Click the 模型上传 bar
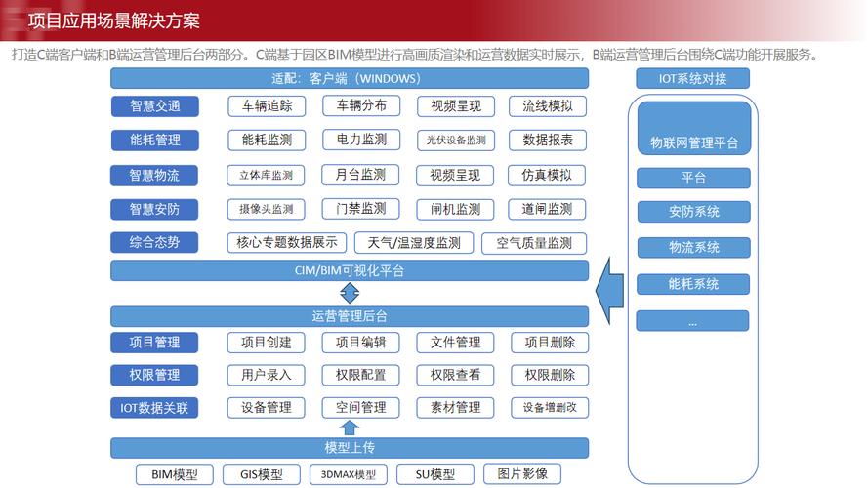Image resolution: width=868 pixels, height=488 pixels. tap(350, 448)
